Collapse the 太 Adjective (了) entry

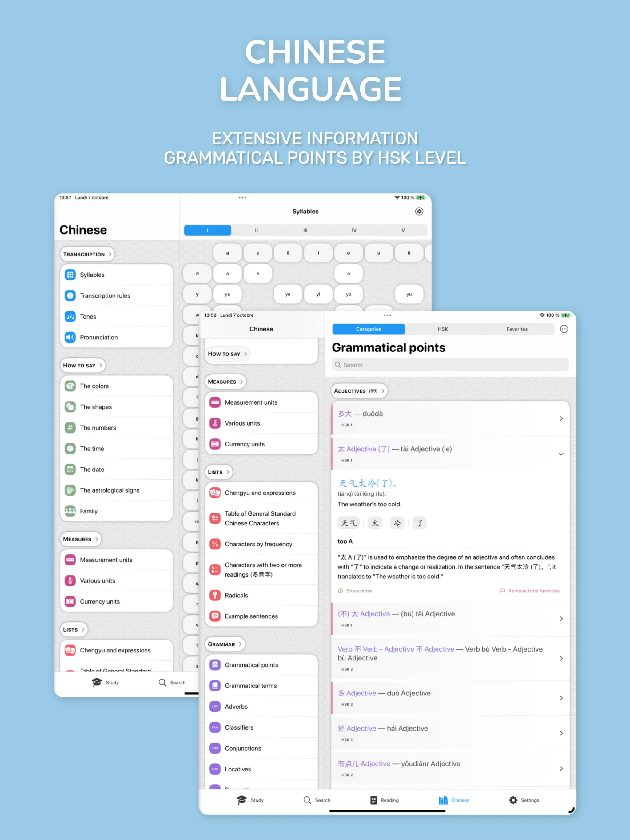point(561,454)
